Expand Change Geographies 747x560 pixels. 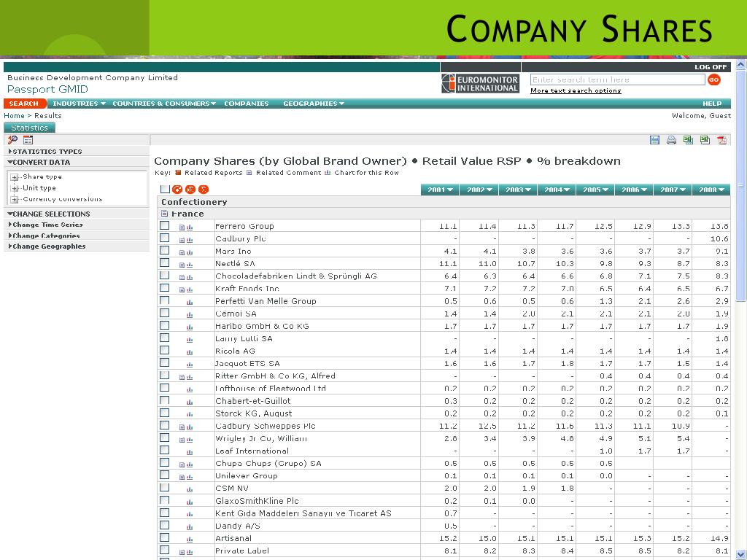(x=47, y=246)
